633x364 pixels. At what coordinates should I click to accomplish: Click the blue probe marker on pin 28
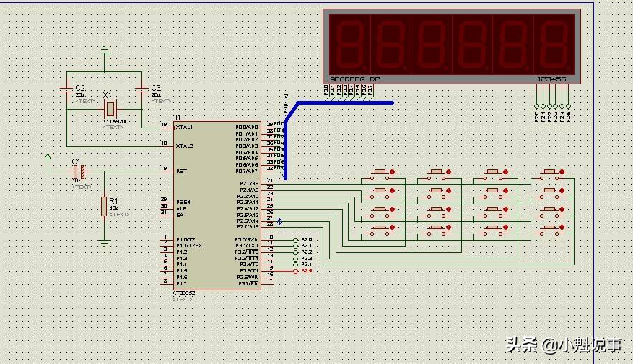(x=279, y=222)
